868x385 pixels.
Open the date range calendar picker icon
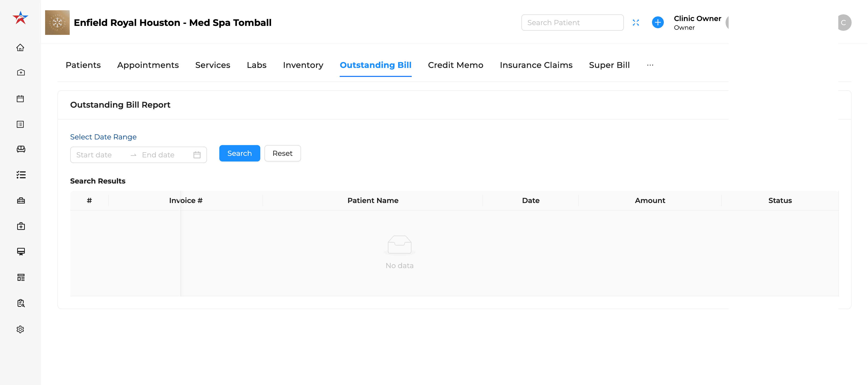click(197, 155)
